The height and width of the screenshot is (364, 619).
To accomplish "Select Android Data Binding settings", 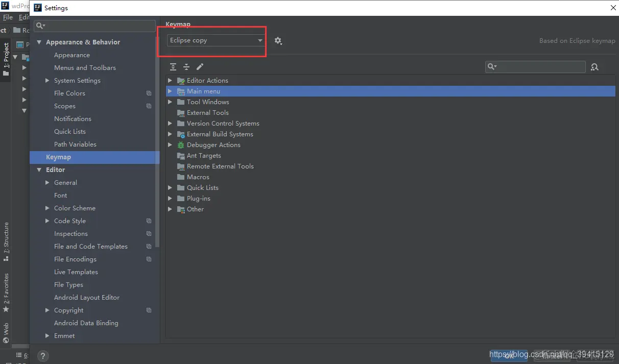I will [x=86, y=323].
